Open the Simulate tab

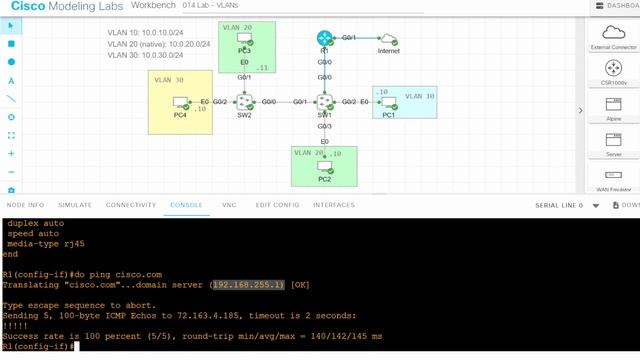75,205
